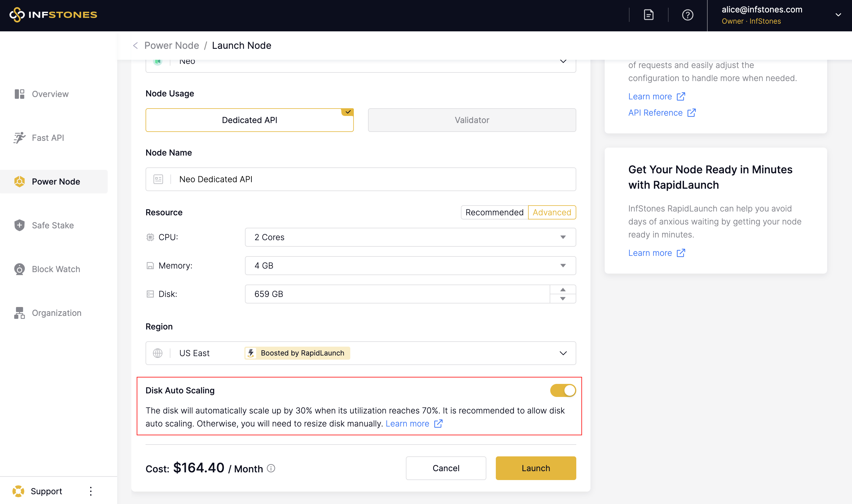Switch resource mode to Recommended

(494, 212)
